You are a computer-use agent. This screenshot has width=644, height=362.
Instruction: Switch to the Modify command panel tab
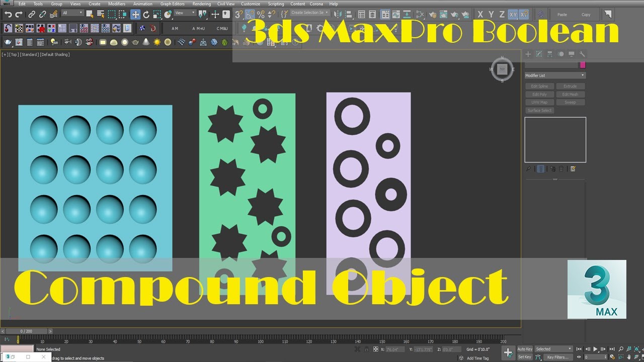pos(539,54)
